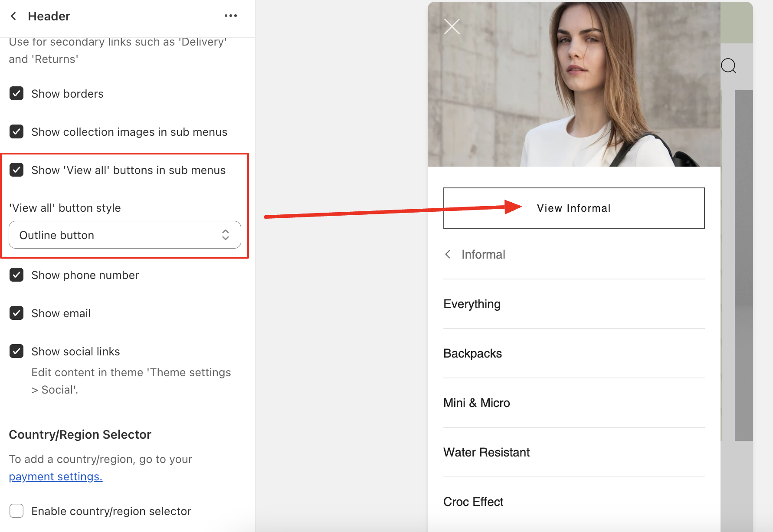Uncheck Show email checkbox
773x532 pixels.
pos(16,313)
